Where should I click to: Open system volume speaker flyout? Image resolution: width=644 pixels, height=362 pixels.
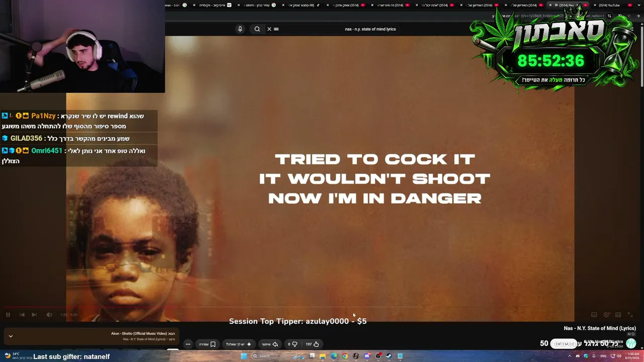[619, 356]
